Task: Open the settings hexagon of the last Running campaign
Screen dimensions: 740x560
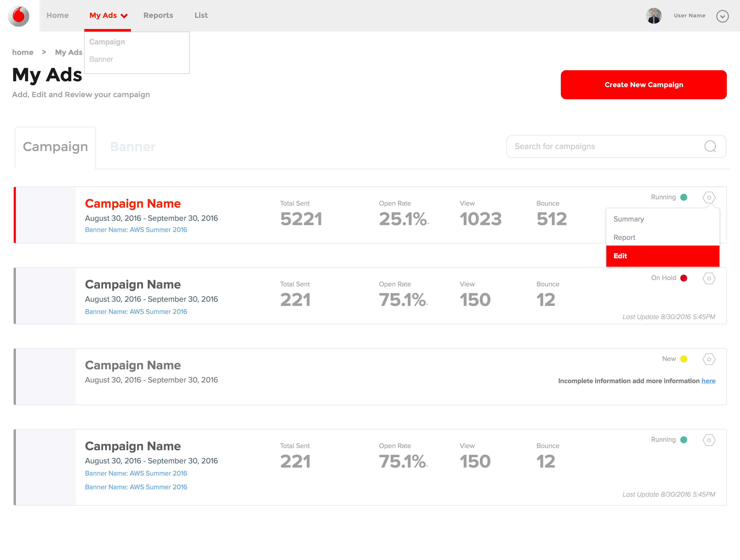Action: point(709,440)
